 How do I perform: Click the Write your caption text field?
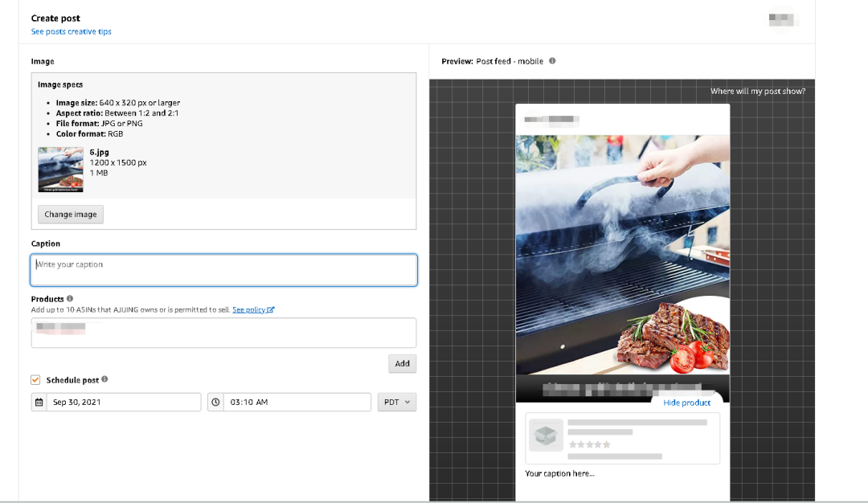point(223,270)
